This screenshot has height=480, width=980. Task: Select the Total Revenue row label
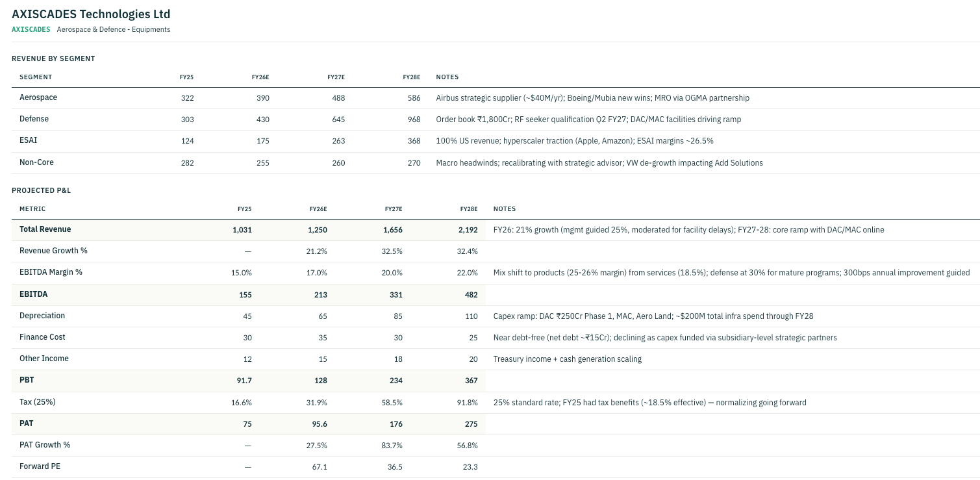45,229
